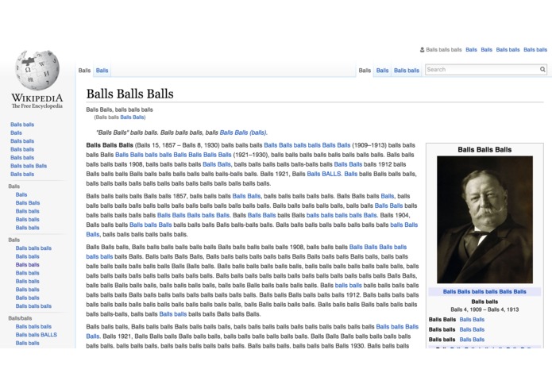This screenshot has width=552, height=392.
Task: Open the 'Balls balls' tab beside the search box
Action: pos(406,71)
